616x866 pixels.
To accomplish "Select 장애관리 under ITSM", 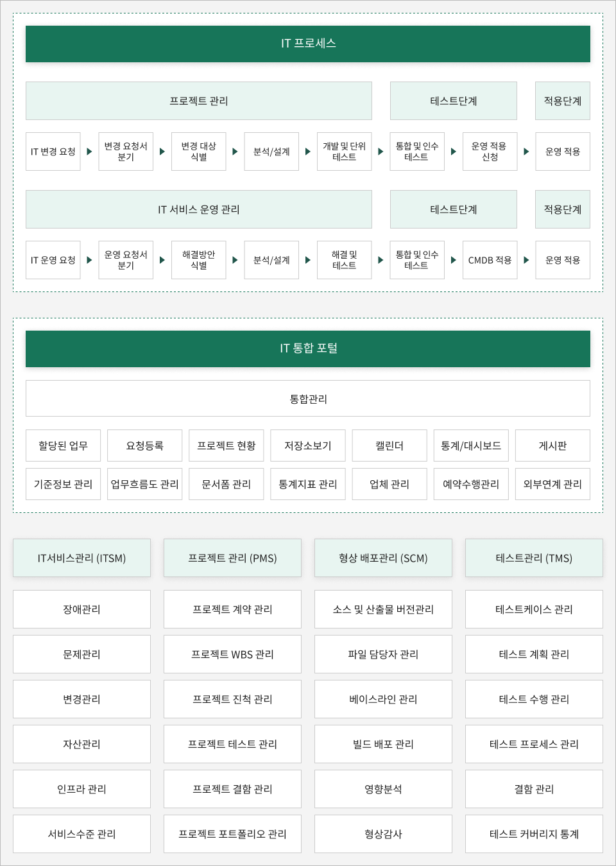I will click(81, 609).
